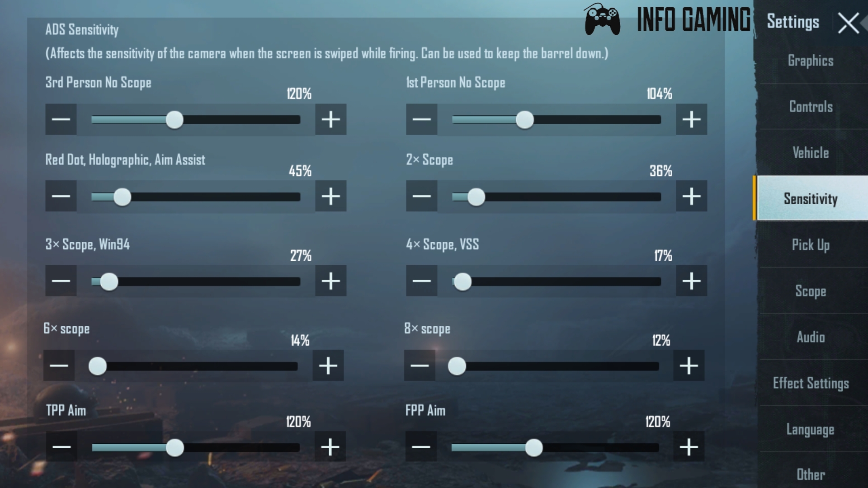
Task: Increase 4x Scope VSS sensitivity
Action: click(x=691, y=281)
